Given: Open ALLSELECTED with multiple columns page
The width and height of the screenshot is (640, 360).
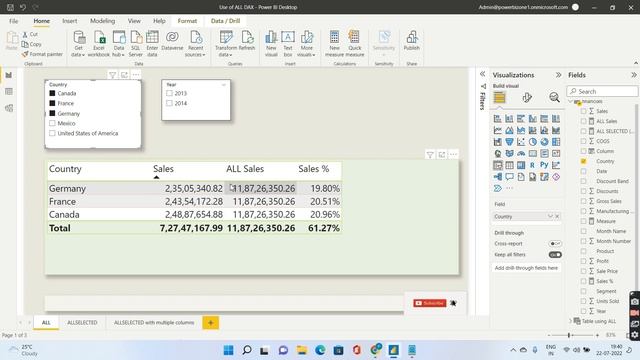Looking at the screenshot, I should click(154, 322).
